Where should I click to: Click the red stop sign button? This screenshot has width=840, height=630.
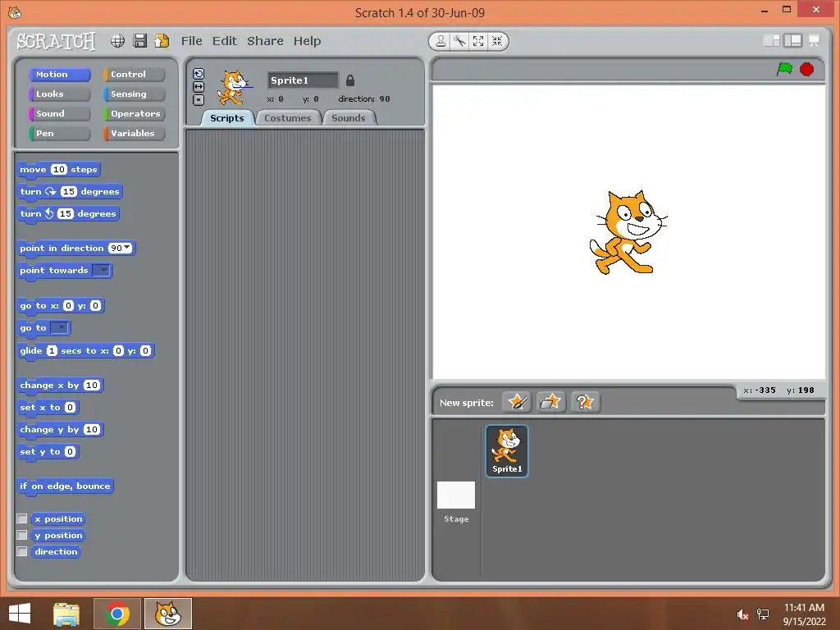pyautogui.click(x=806, y=69)
